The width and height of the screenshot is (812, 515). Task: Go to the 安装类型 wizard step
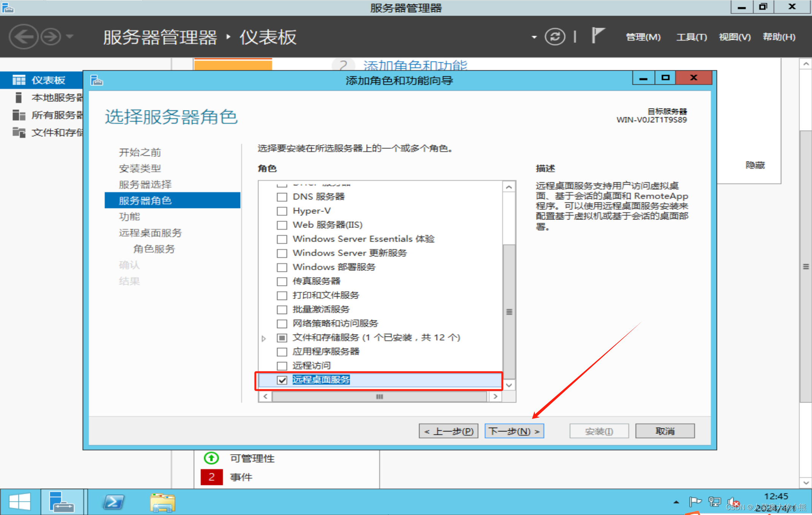(x=139, y=168)
